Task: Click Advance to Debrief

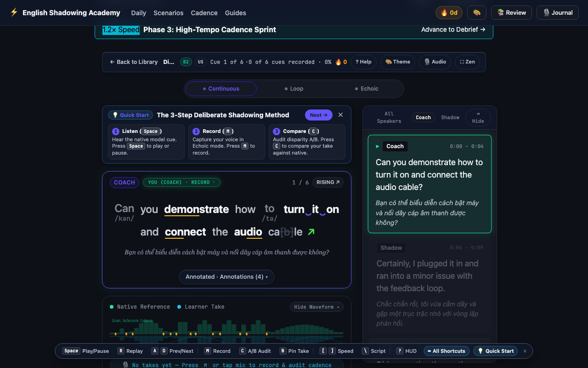Action: [x=453, y=29]
